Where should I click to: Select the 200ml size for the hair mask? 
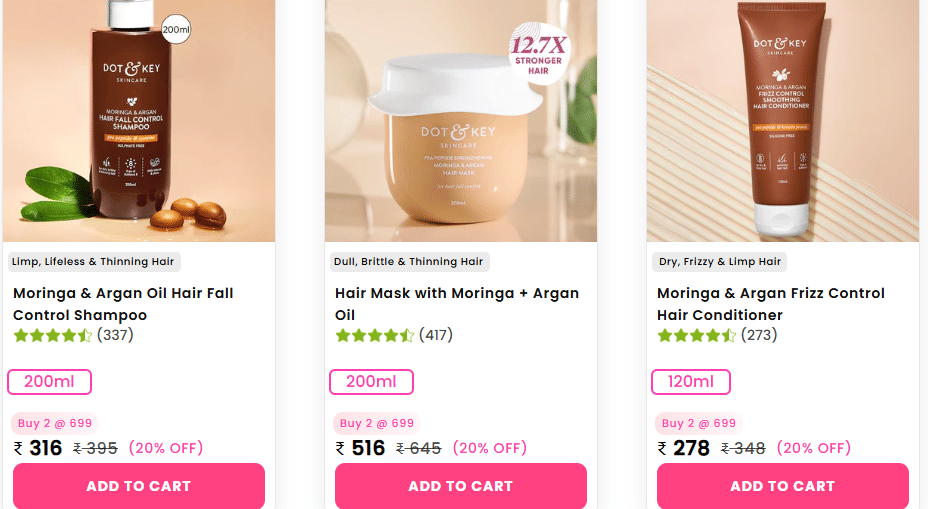click(x=371, y=382)
